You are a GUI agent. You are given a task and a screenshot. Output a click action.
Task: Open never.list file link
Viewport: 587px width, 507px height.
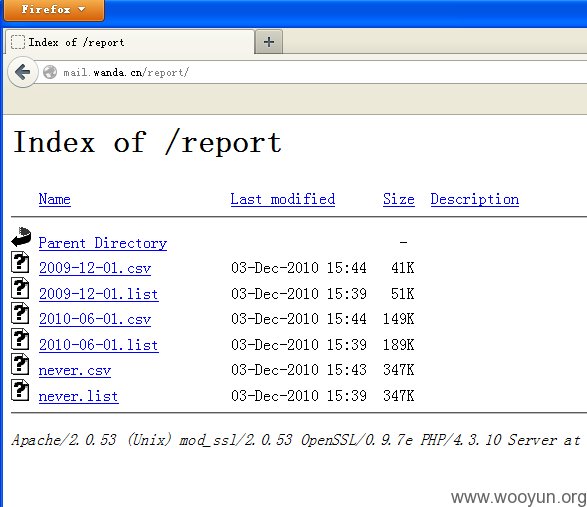(x=79, y=396)
